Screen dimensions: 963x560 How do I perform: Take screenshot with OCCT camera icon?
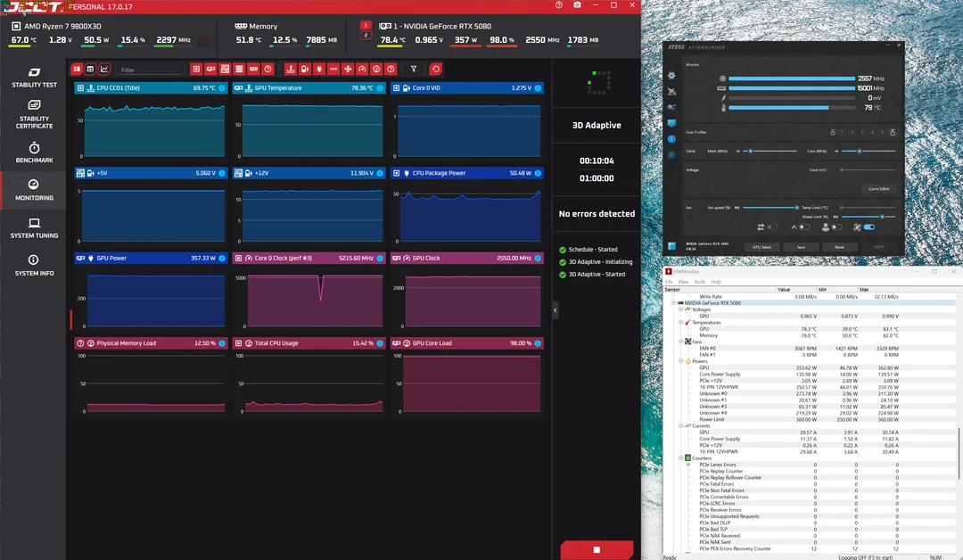[577, 5]
